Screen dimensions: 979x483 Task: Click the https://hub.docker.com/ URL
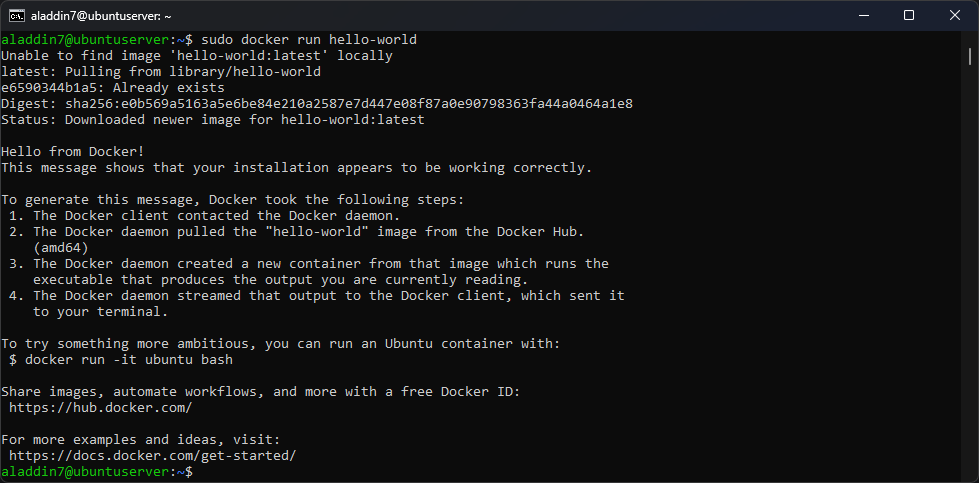101,407
